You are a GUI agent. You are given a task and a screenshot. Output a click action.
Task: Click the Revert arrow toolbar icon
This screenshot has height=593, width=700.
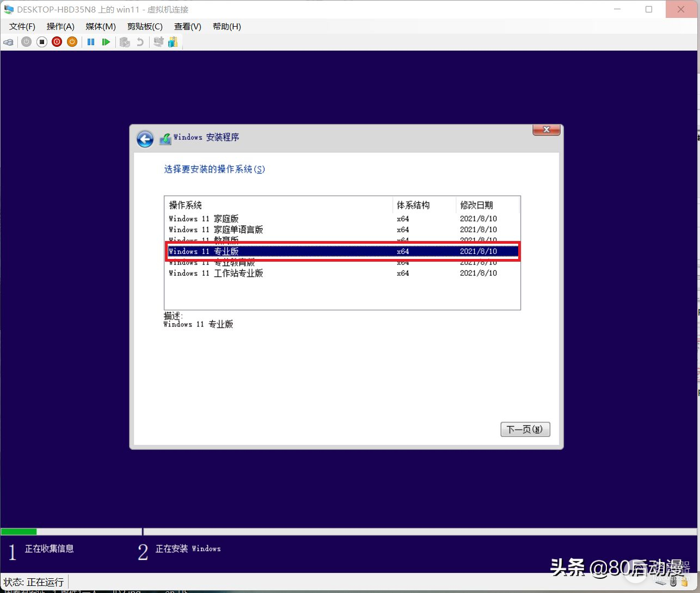click(140, 42)
